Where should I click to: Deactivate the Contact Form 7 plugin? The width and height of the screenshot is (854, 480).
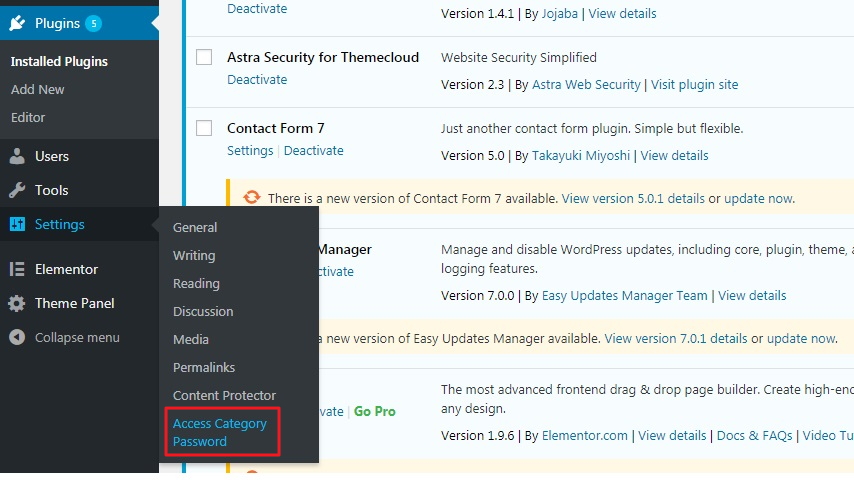pyautogui.click(x=314, y=150)
